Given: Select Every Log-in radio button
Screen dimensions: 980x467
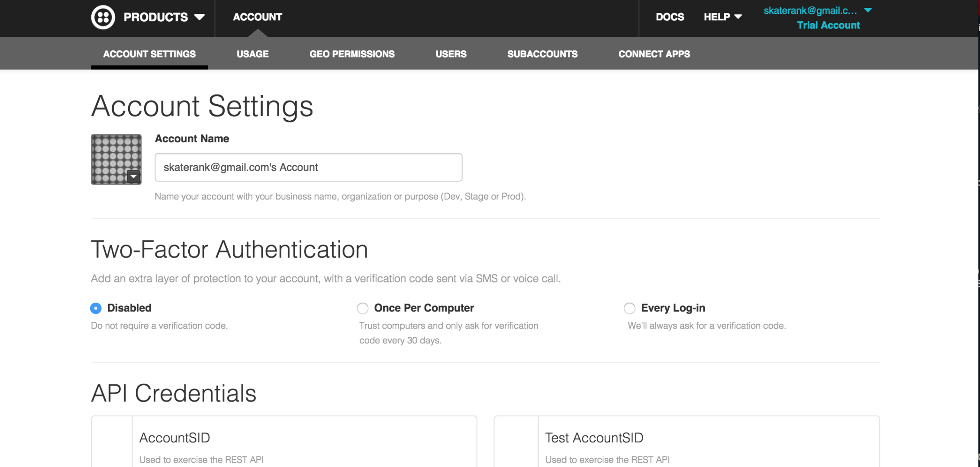Looking at the screenshot, I should [629, 308].
